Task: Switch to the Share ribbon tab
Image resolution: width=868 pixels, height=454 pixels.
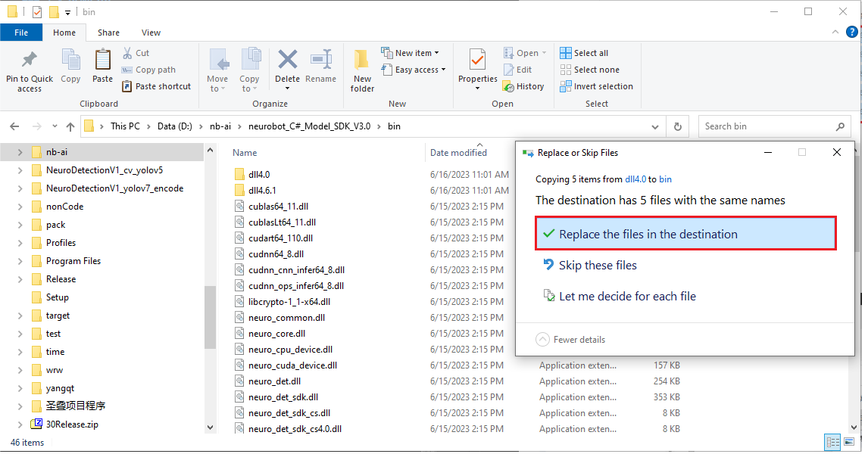Action: (108, 33)
